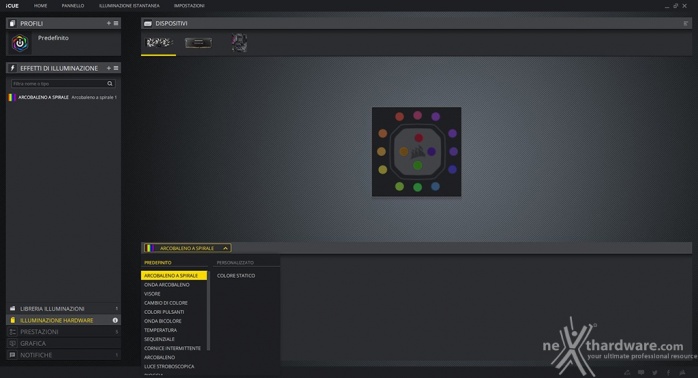
Task: Select green LED at bottom center of ring
Action: point(418,187)
